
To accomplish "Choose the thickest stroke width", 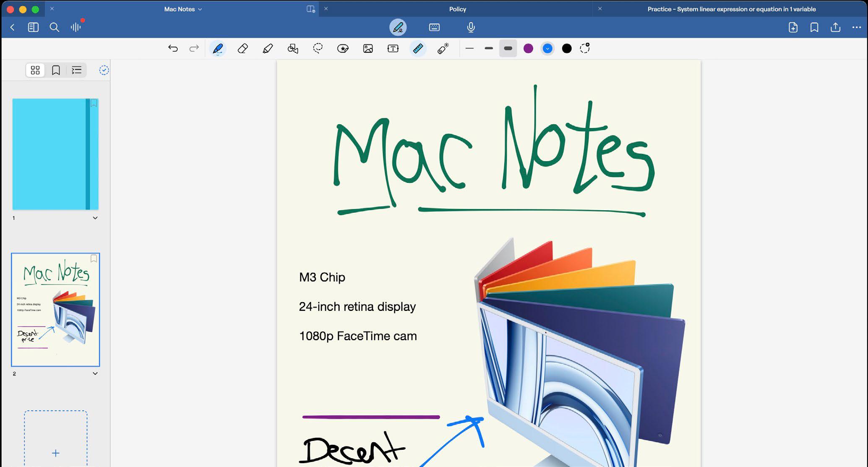I will point(508,49).
